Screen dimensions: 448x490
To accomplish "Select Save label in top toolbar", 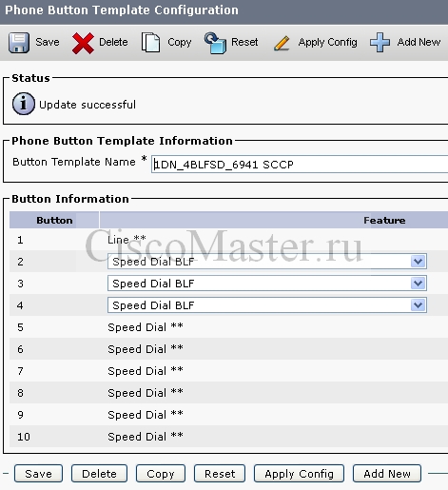I will 48,42.
